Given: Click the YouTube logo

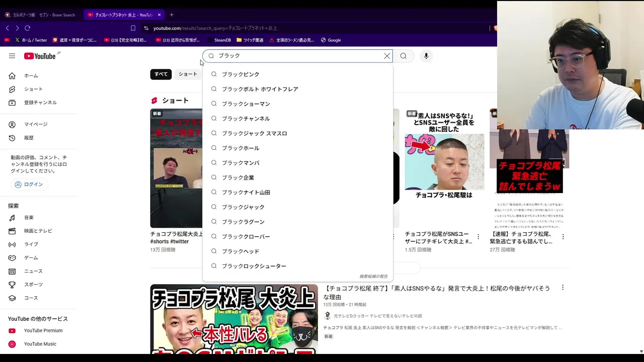Looking at the screenshot, I should [40, 56].
